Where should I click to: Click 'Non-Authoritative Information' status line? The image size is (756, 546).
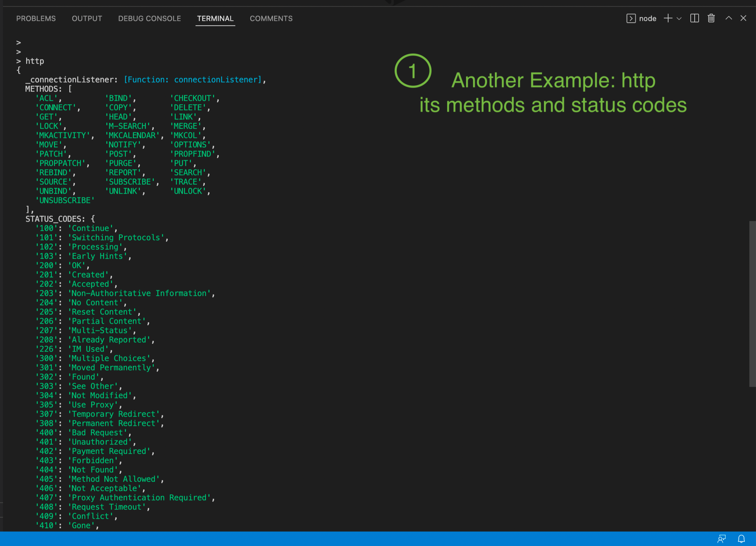[125, 294]
